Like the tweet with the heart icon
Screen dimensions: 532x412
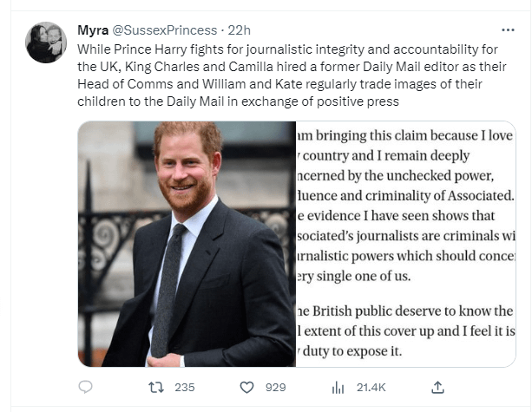tap(246, 387)
